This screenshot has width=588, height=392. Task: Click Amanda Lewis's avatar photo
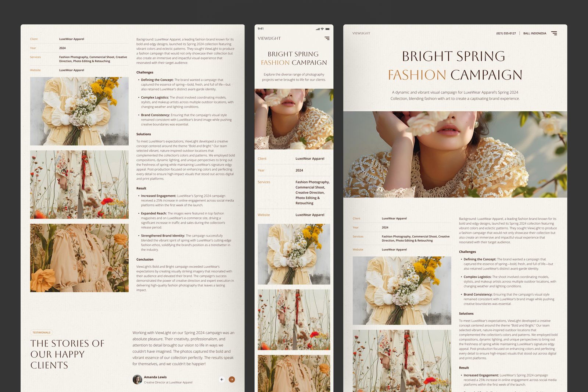pos(137,379)
